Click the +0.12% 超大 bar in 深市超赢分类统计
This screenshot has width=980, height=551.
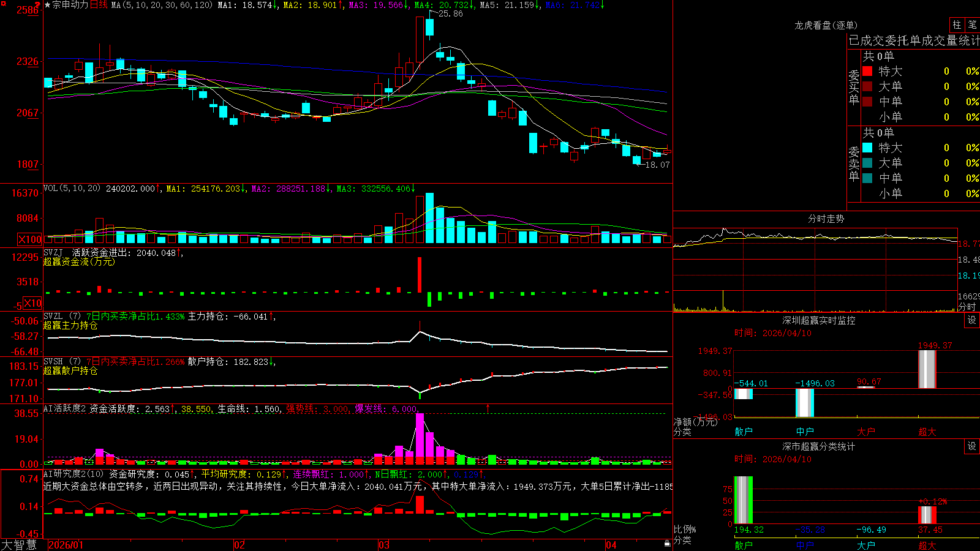[927, 515]
